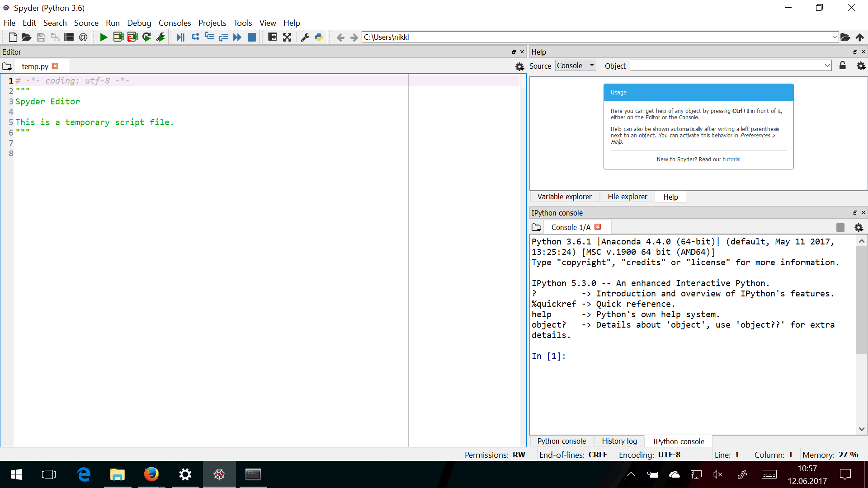Close the Editor pane
This screenshot has height=488, width=868.
[522, 52]
